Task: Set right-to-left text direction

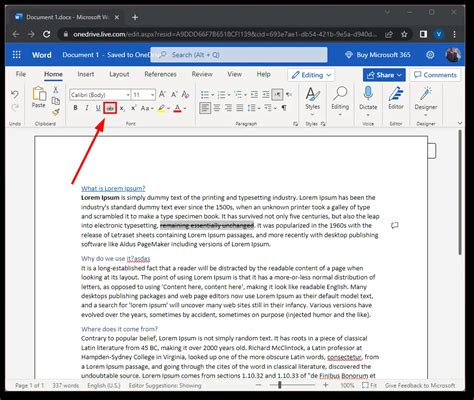Action: tap(289, 95)
